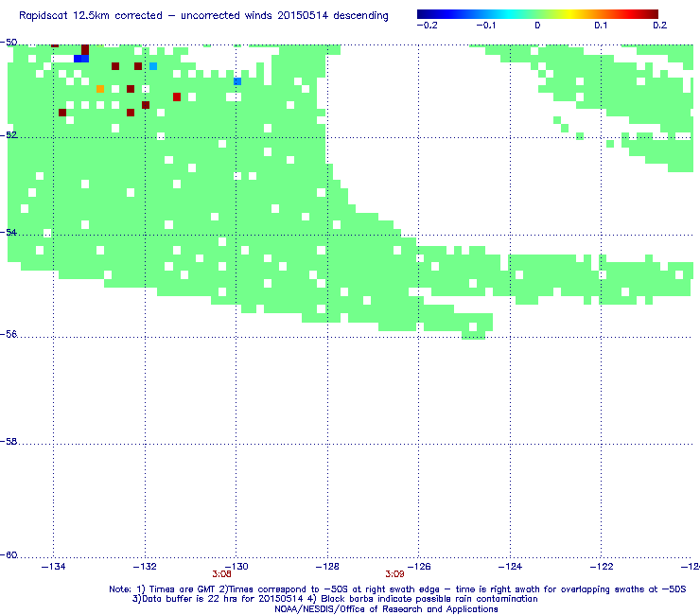700x615 pixels.
Task: Click the '-134' longitude label
Action: tap(53, 567)
